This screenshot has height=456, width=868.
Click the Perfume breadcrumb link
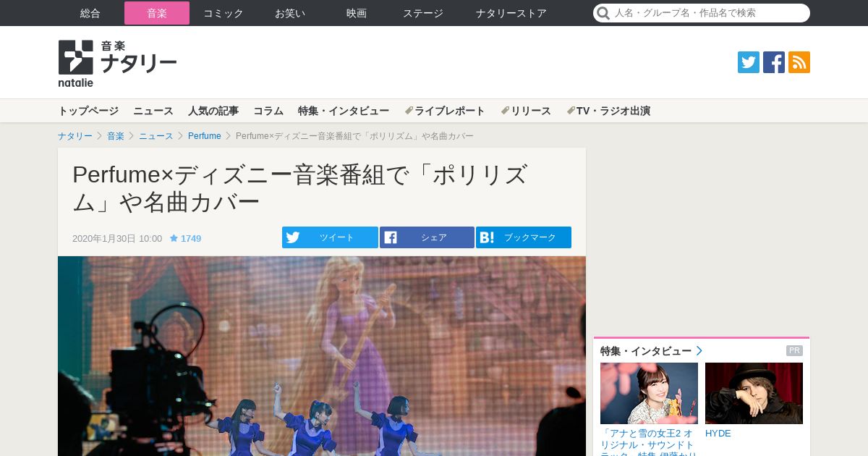click(x=205, y=136)
